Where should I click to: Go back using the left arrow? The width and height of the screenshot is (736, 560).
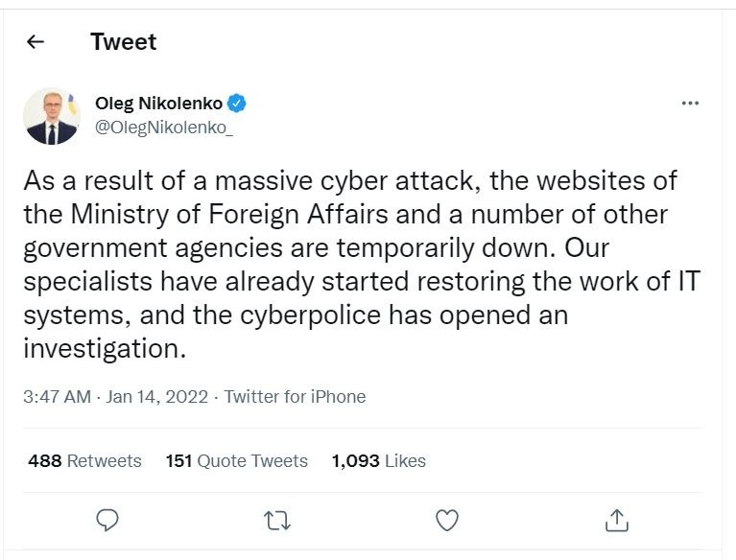click(36, 42)
